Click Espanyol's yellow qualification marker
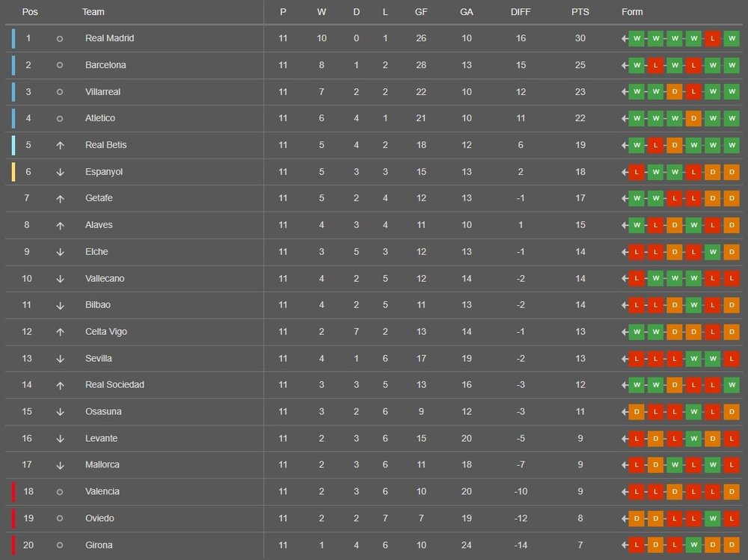 click(13, 172)
